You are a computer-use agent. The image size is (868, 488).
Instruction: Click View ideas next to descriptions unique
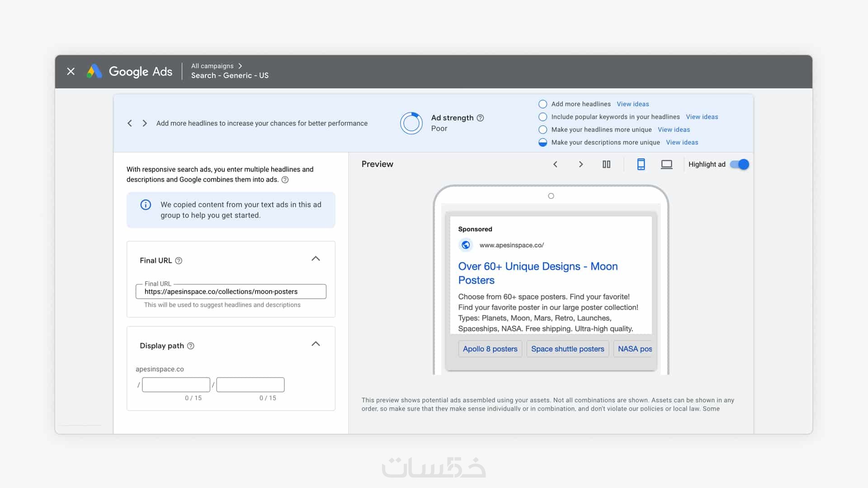coord(682,142)
